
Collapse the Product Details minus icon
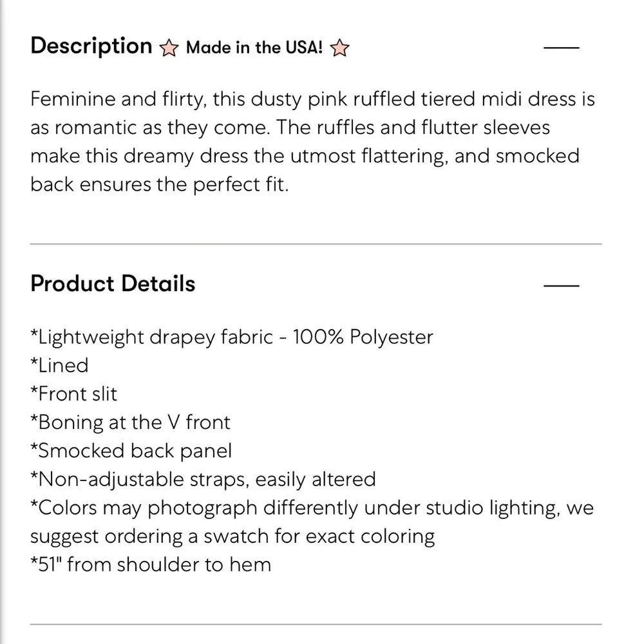click(x=562, y=285)
